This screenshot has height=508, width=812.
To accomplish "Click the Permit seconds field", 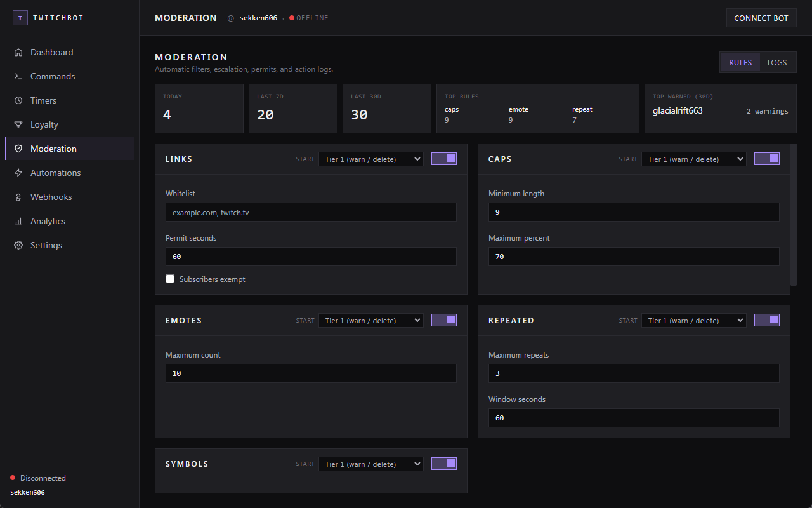I will 311,257.
